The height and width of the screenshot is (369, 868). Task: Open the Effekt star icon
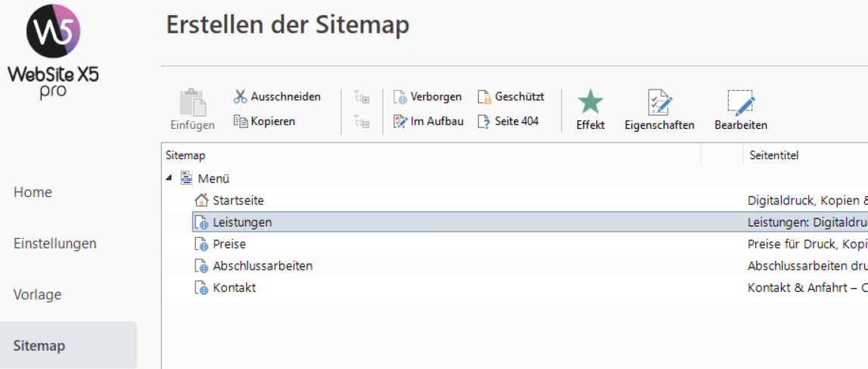coord(590,103)
